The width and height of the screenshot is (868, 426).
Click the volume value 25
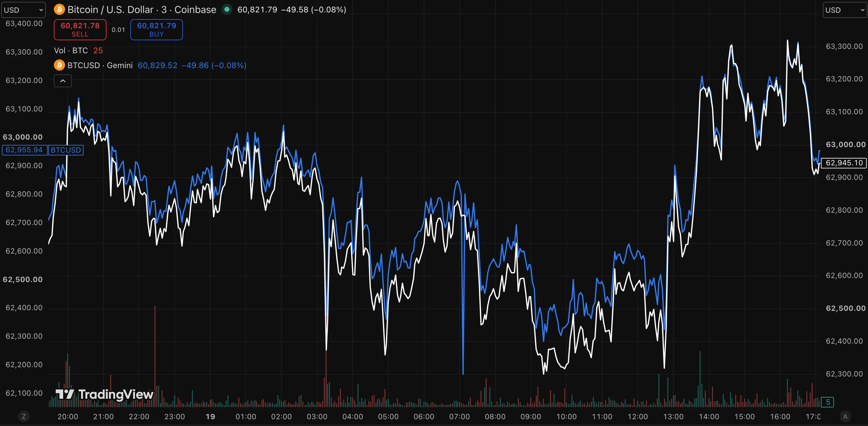[x=98, y=50]
